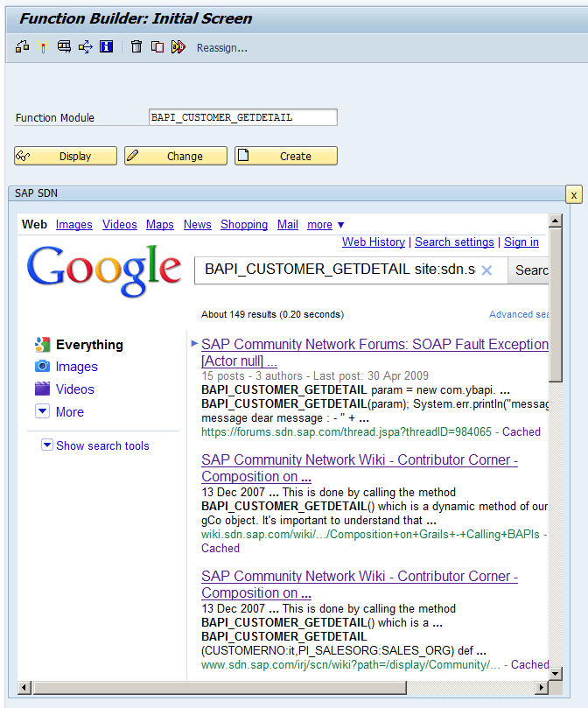Open the Maps link in Google top bar
588x708 pixels.
(x=160, y=224)
